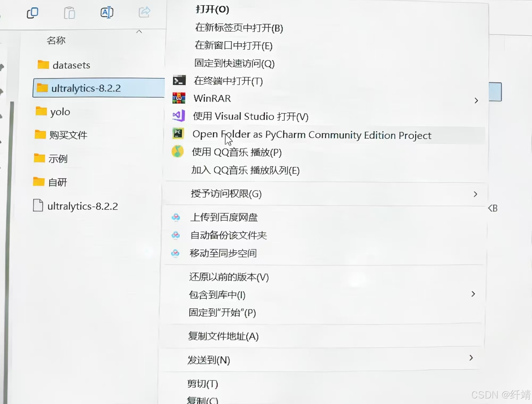Click the PyCharm icon in the menu
The width and height of the screenshot is (532, 404).
pyautogui.click(x=178, y=133)
